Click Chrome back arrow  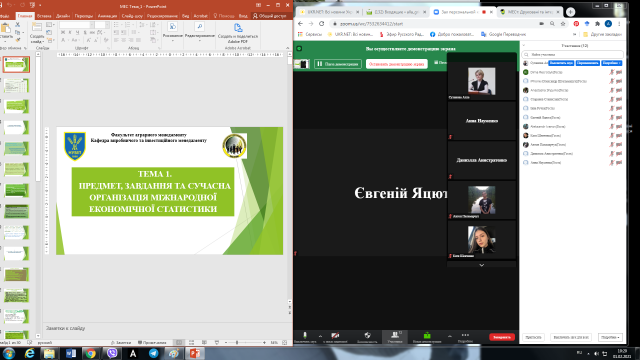tap(300, 24)
